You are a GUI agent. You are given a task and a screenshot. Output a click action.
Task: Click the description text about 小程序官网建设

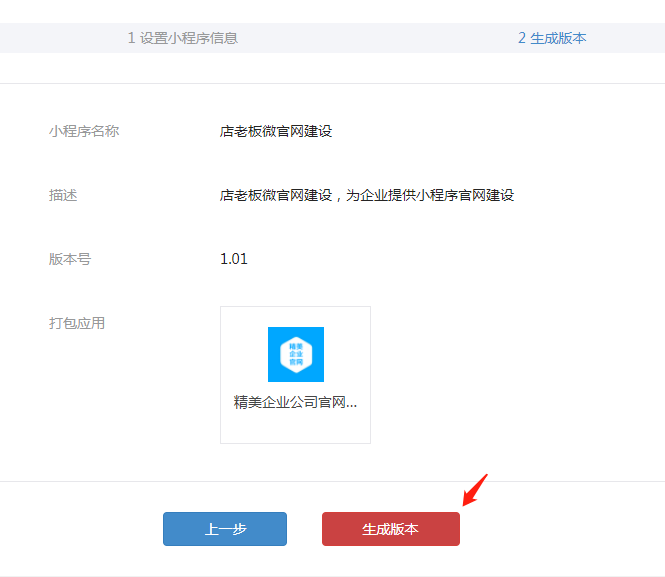tap(367, 195)
